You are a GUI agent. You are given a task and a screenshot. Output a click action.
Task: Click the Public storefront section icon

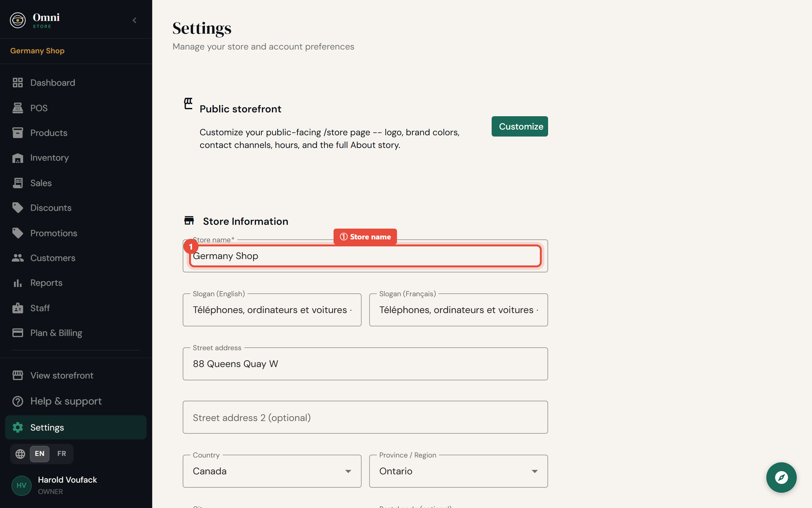[188, 104]
